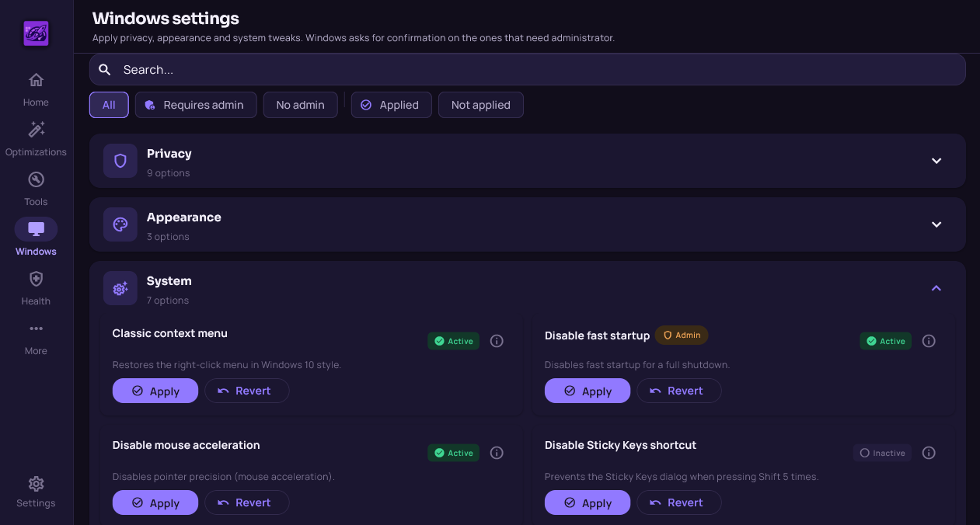Click the System gear icon
The width and height of the screenshot is (980, 525).
pyautogui.click(x=120, y=288)
